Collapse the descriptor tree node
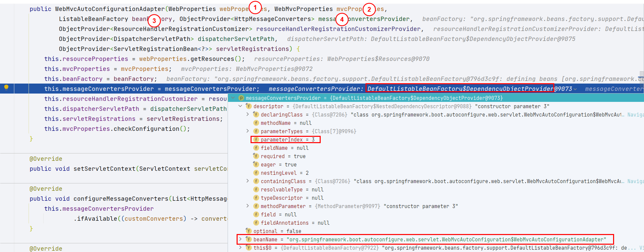 coord(240,106)
